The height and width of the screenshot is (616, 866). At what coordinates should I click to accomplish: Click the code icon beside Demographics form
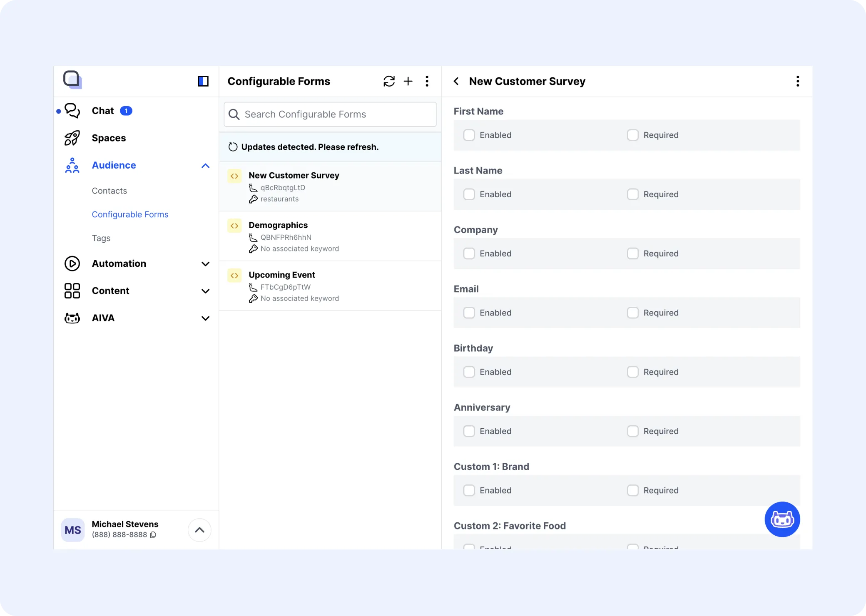(x=234, y=226)
